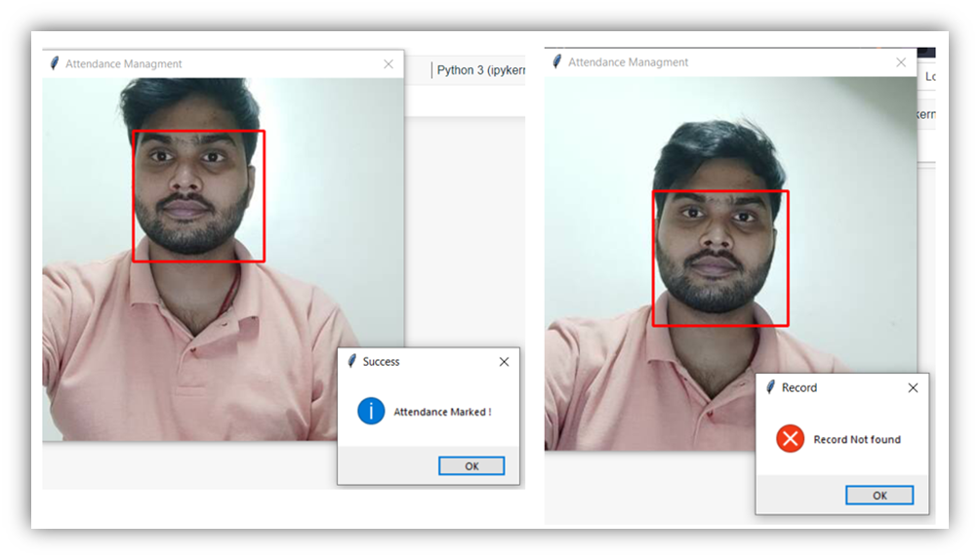980x560 pixels.
Task: Click left window 'Attendance Managment' title text
Action: 123,63
